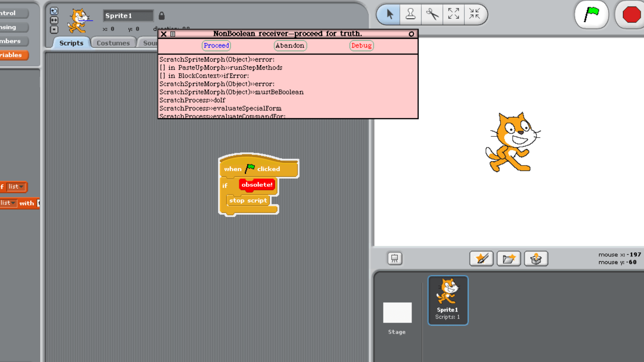Click the red 'obsolete!' block

(257, 185)
